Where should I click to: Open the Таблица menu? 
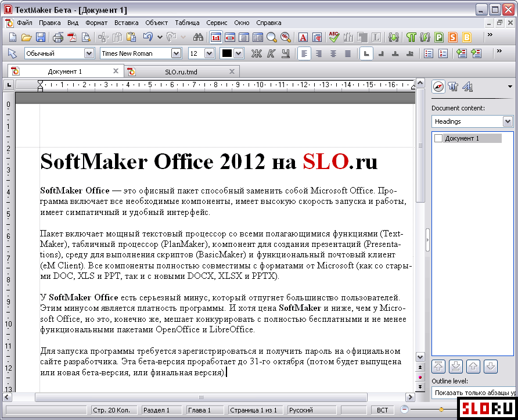tap(187, 23)
